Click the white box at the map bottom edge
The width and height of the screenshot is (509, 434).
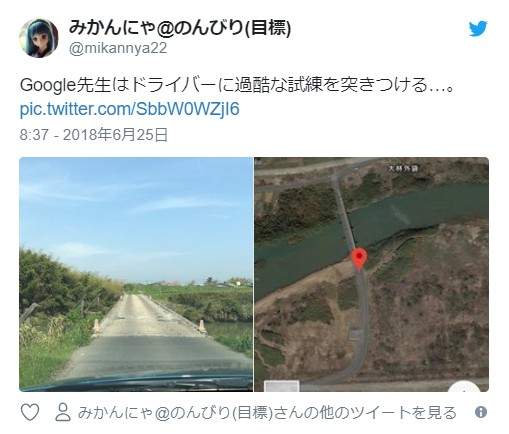(282, 386)
